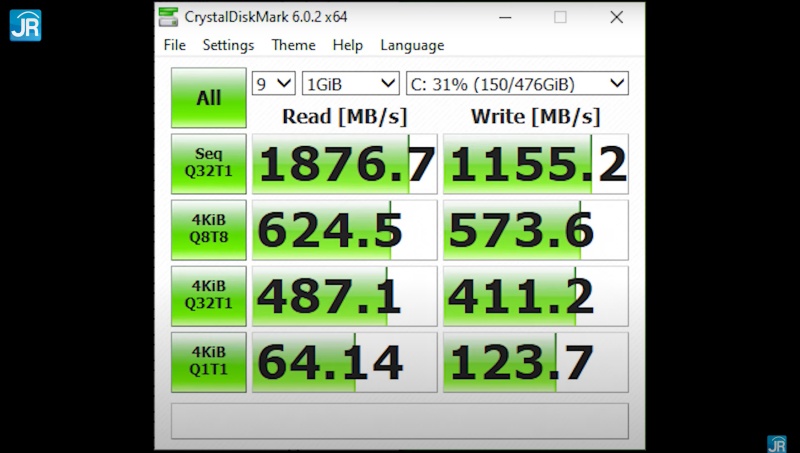Start the 4KiB Q1T1 test
The height and width of the screenshot is (453, 800).
tap(209, 362)
